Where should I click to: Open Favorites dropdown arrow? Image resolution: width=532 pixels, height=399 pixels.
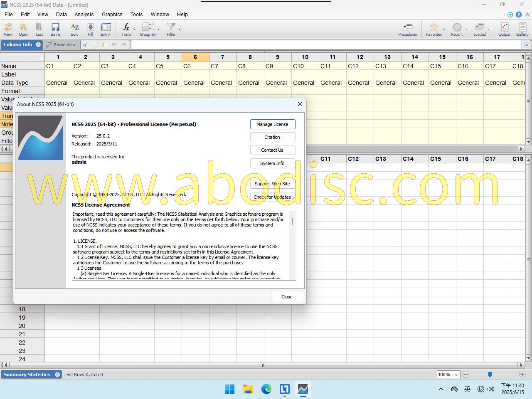pos(444,30)
